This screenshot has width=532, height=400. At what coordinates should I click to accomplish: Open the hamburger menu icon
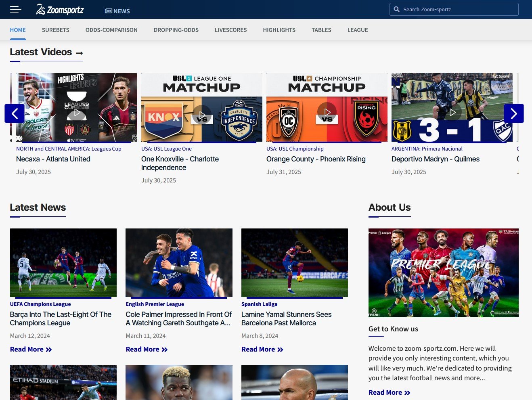(x=15, y=9)
